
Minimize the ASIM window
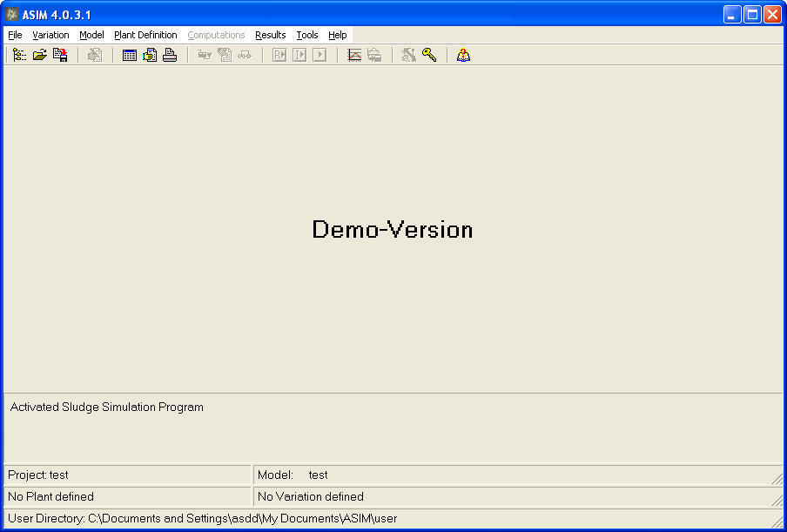(732, 15)
